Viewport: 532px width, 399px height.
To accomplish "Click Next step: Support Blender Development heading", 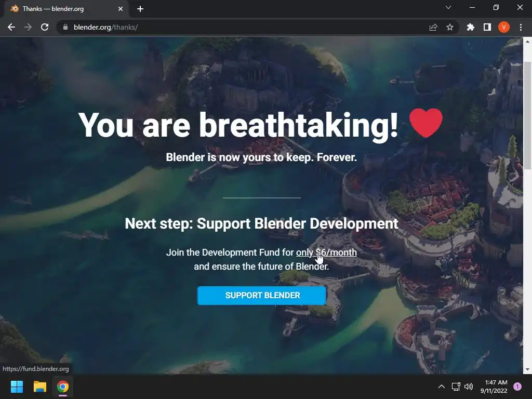I will click(262, 223).
